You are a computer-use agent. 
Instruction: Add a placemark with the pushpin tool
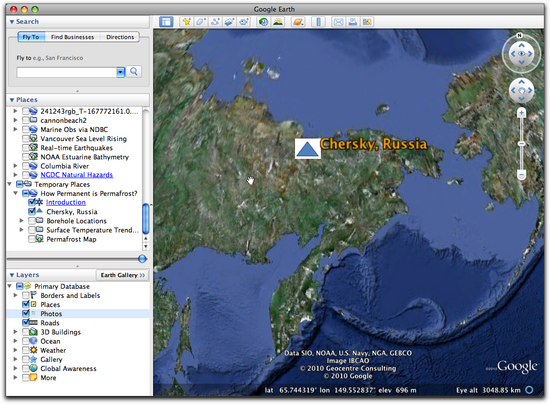point(186,22)
